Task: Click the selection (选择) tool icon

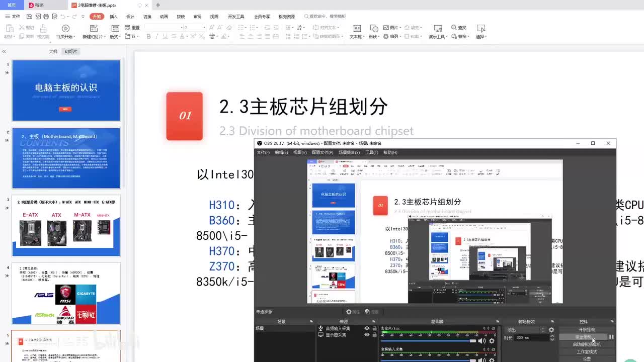Action: tap(480, 29)
